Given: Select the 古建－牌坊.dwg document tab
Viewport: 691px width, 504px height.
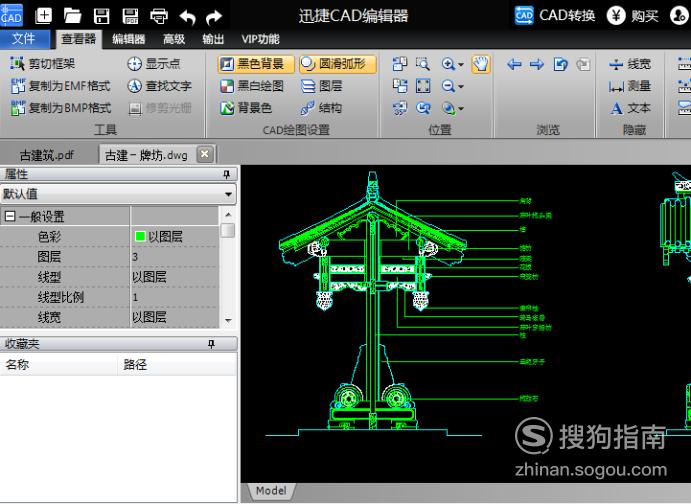Looking at the screenshot, I should pyautogui.click(x=146, y=155).
